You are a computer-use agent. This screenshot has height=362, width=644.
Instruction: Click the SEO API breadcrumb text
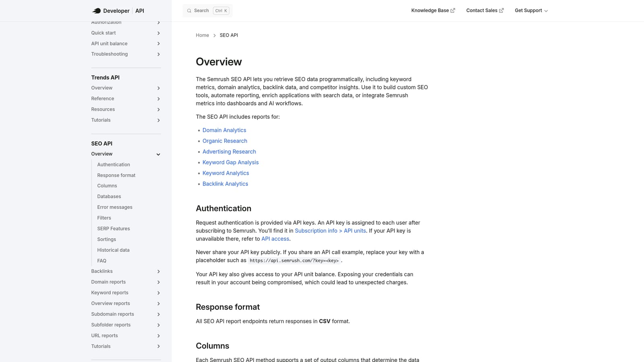click(x=229, y=35)
